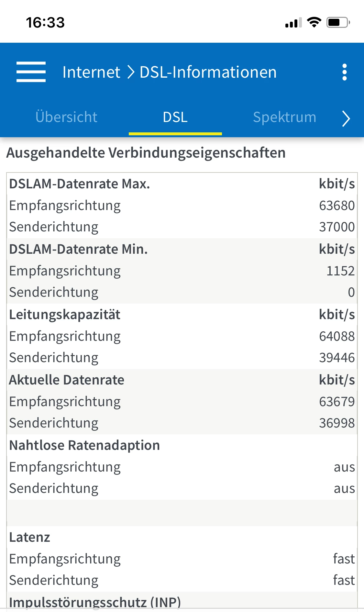Tap Aktuelle Datenrate Senderichtung value 36998
The width and height of the screenshot is (364, 612).
tap(336, 423)
